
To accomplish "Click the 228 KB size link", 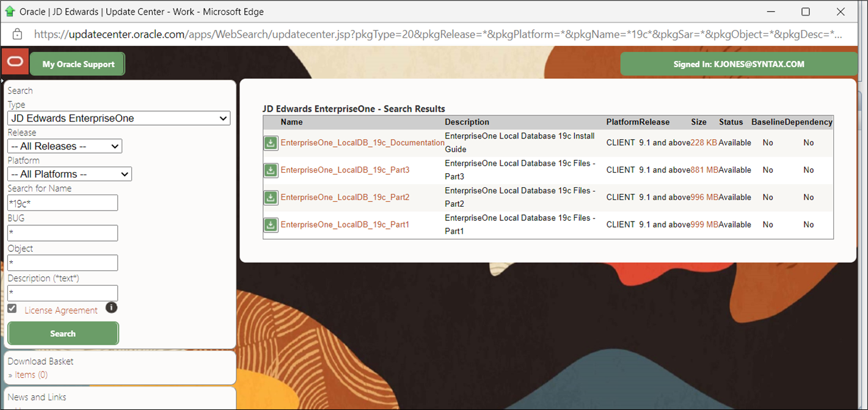I will coord(704,143).
